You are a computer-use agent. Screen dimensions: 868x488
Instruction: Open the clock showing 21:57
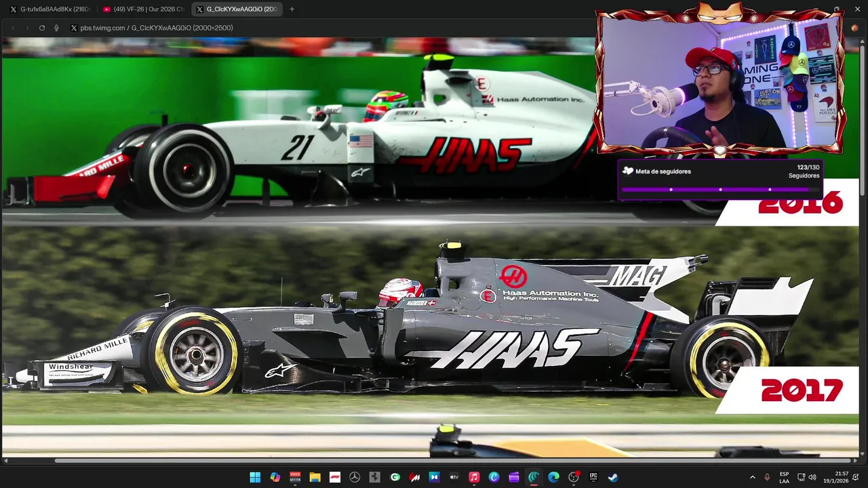pyautogui.click(x=836, y=477)
